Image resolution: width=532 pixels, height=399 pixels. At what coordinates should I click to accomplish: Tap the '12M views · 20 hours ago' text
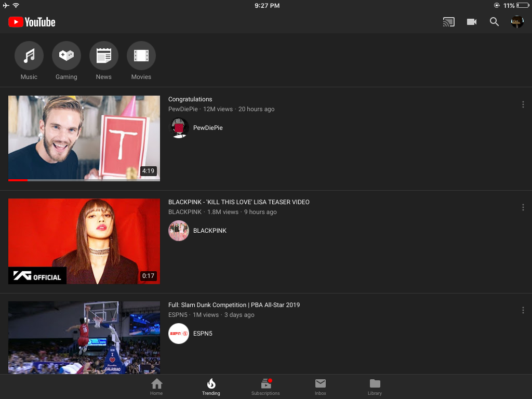pyautogui.click(x=239, y=109)
